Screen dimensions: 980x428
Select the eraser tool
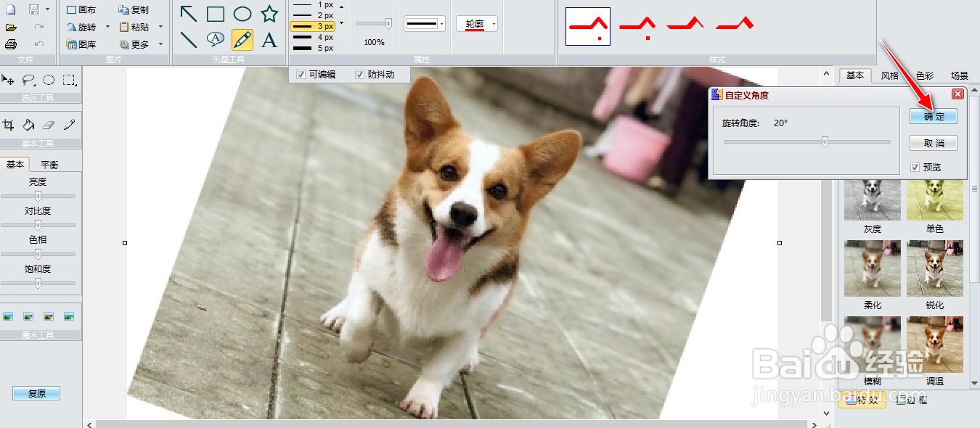49,125
